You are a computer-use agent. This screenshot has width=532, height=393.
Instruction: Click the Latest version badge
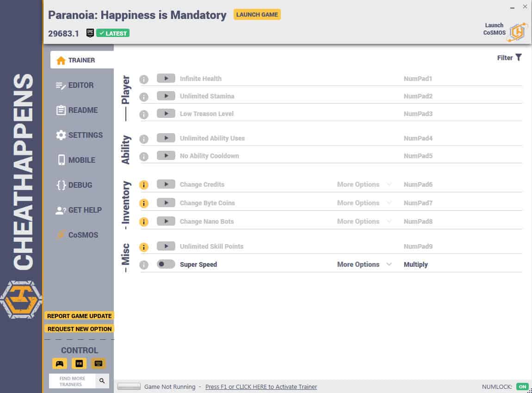coord(113,33)
